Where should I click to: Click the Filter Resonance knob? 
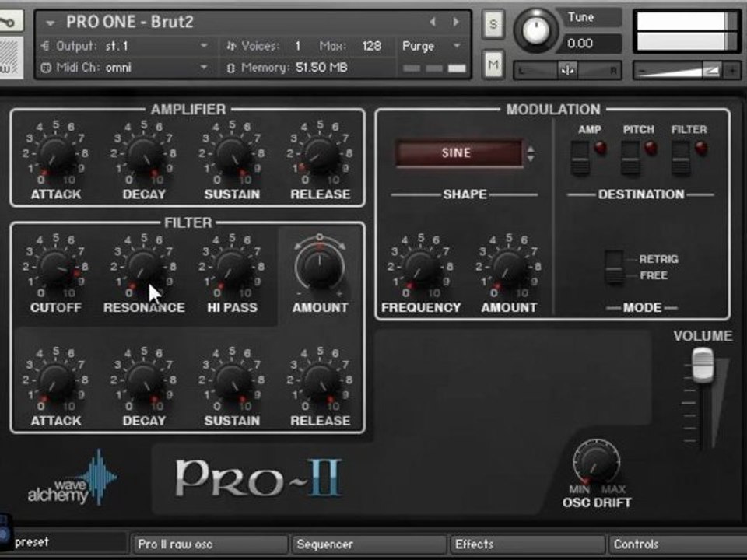145,267
